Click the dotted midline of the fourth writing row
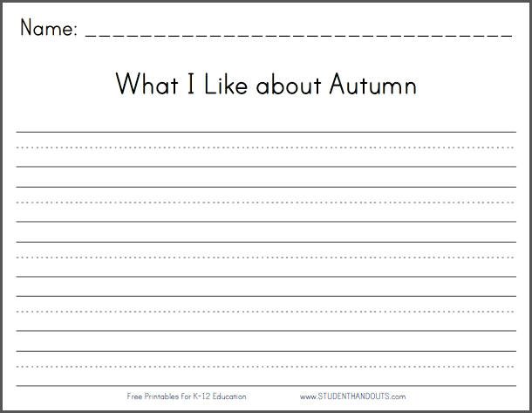 [266, 312]
